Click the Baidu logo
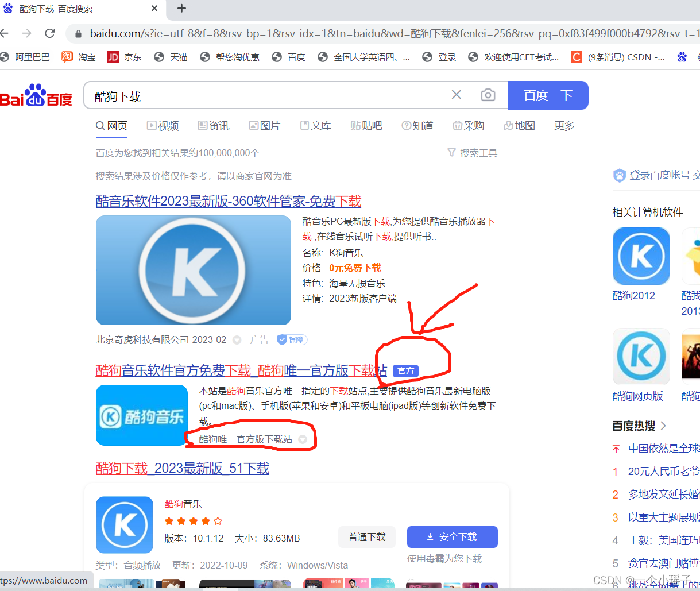The width and height of the screenshot is (700, 591). point(36,96)
